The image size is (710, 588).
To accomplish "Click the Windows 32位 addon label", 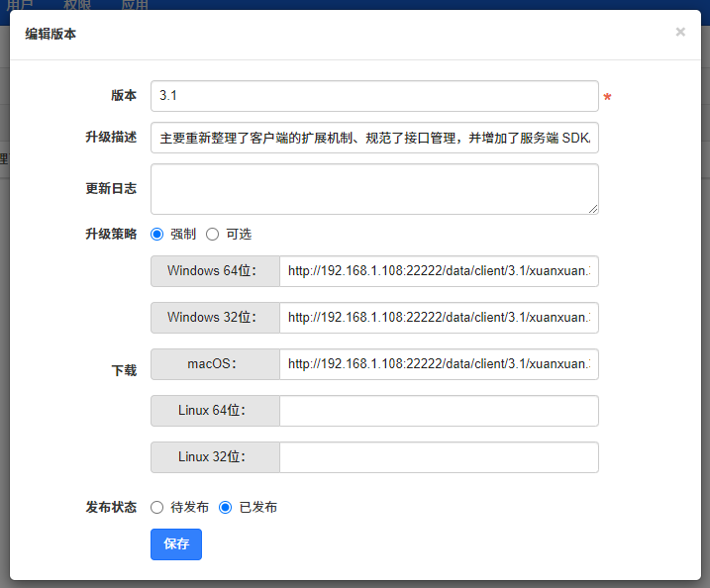I will tap(215, 318).
